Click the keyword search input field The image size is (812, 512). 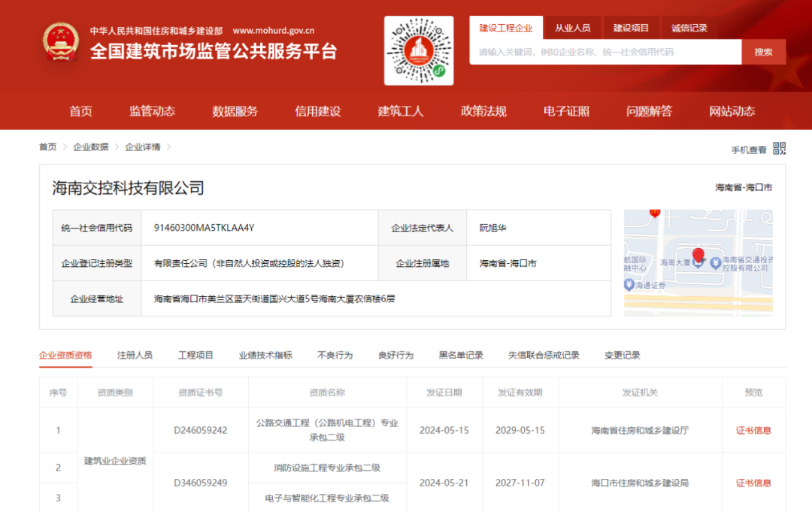pyautogui.click(x=605, y=52)
